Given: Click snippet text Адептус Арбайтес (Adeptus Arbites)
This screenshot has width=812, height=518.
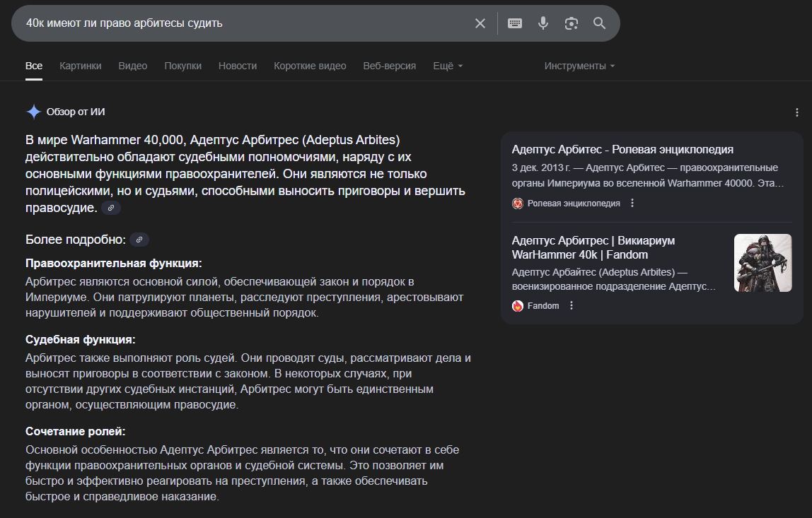Looking at the screenshot, I should tap(614, 279).
